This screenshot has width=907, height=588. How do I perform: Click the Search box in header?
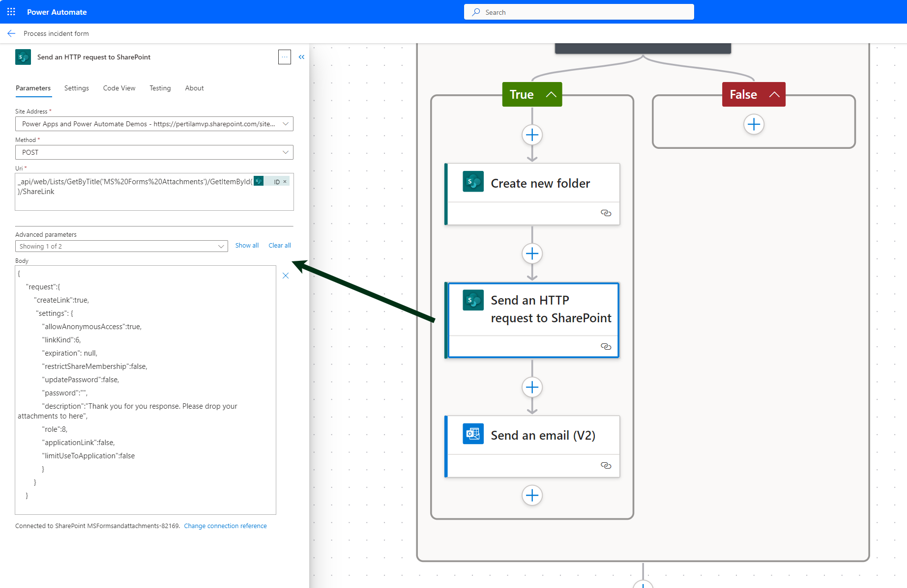pos(579,12)
